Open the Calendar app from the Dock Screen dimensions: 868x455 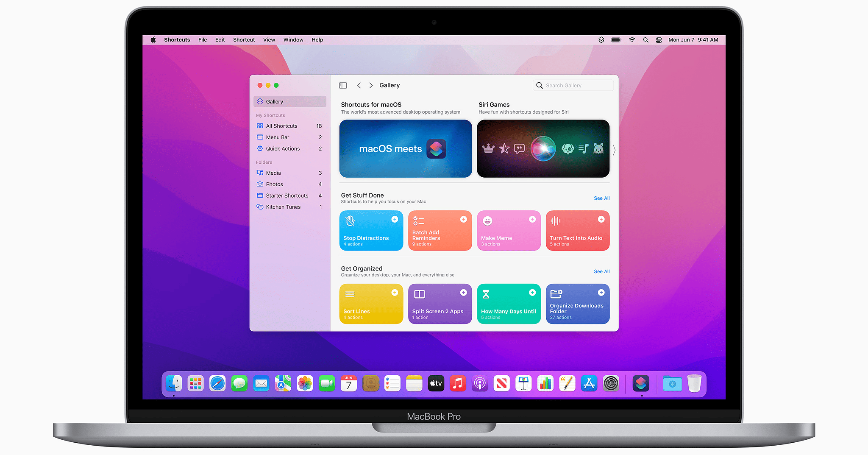348,383
